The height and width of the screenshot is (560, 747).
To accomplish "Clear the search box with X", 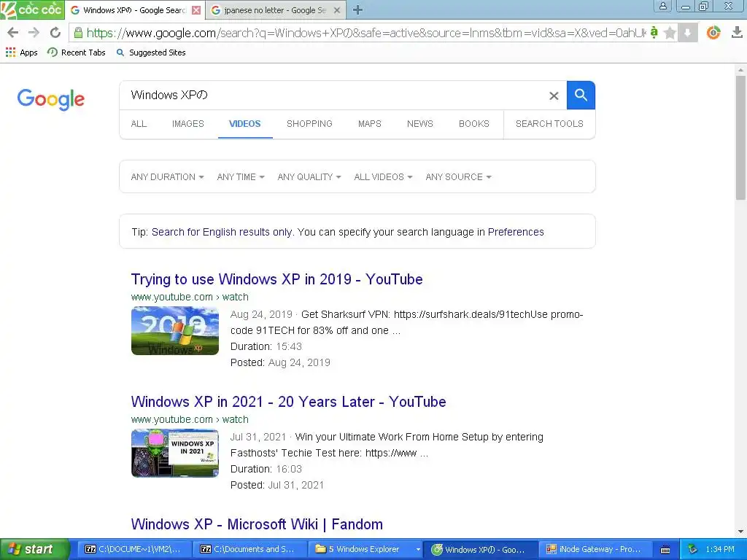I will click(x=554, y=96).
